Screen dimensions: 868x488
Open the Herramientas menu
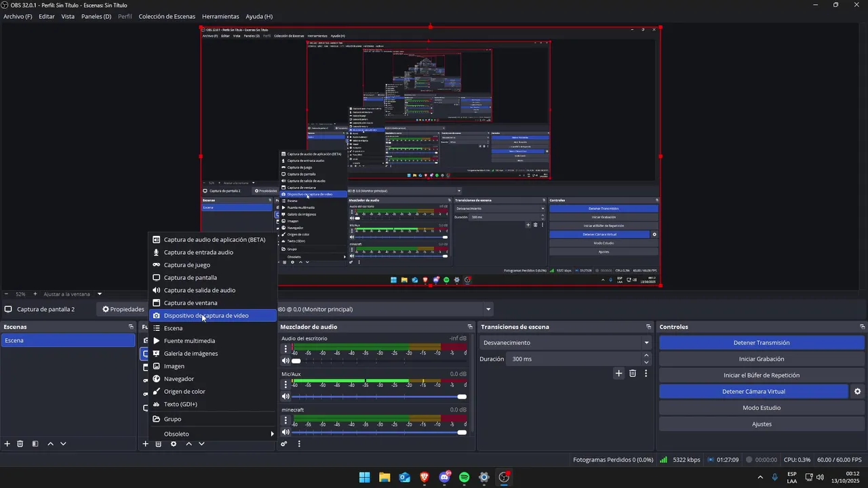point(220,16)
